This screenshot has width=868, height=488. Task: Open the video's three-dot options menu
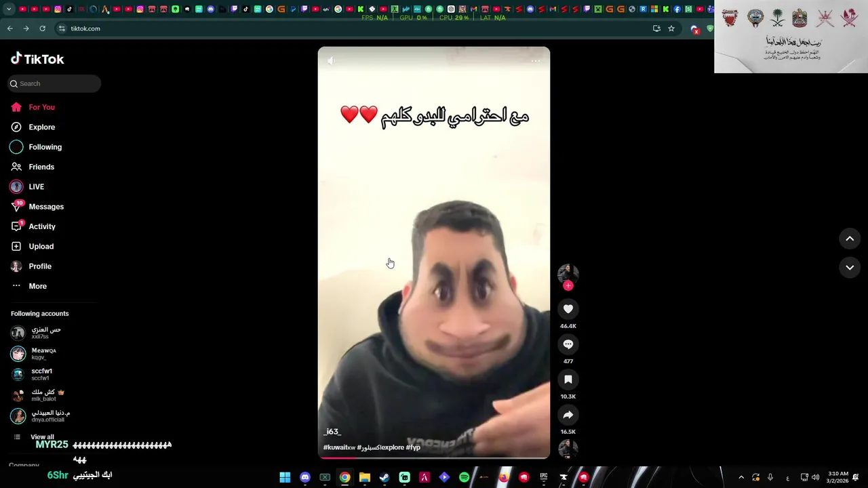click(x=536, y=61)
